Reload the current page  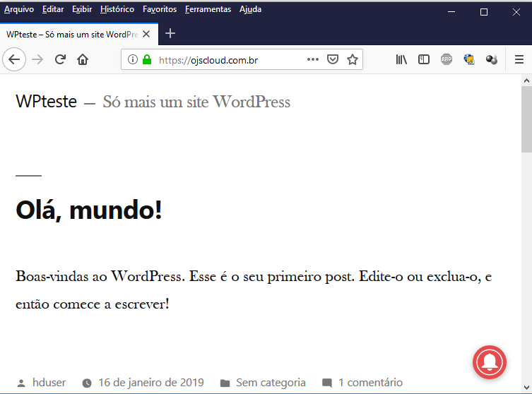pyautogui.click(x=61, y=60)
